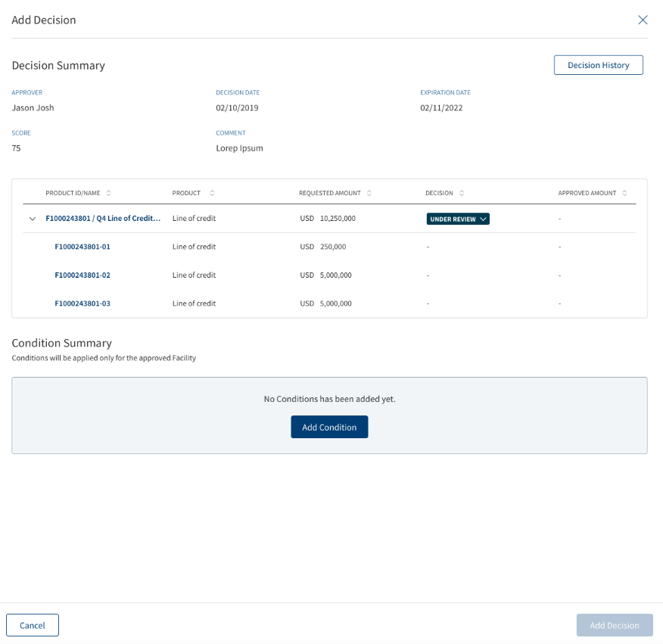Viewport: 663px width, 644px height.
Task: Open Decision History
Action: pyautogui.click(x=599, y=65)
